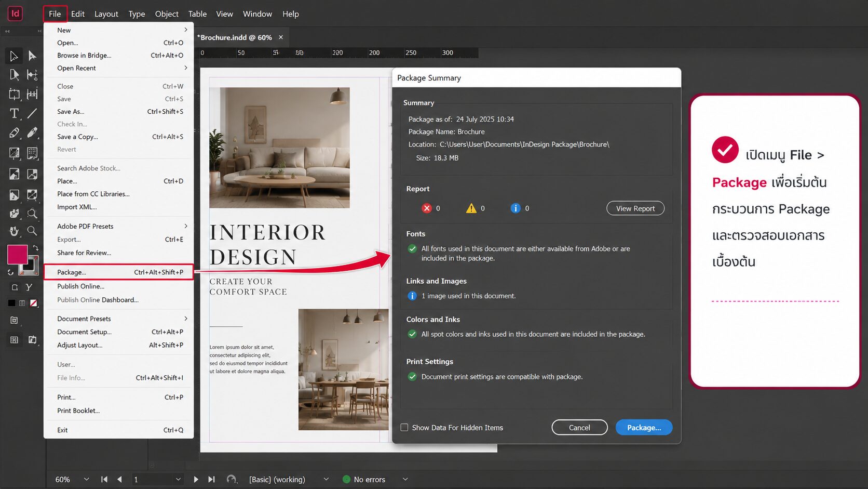Click the swap fill and stroke arrow
The image size is (868, 489).
pos(36,247)
